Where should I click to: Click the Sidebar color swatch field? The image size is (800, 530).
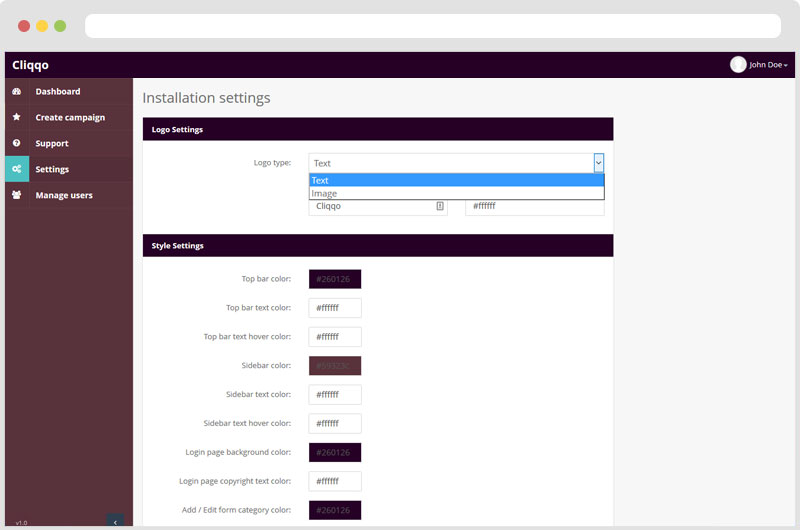click(335, 366)
